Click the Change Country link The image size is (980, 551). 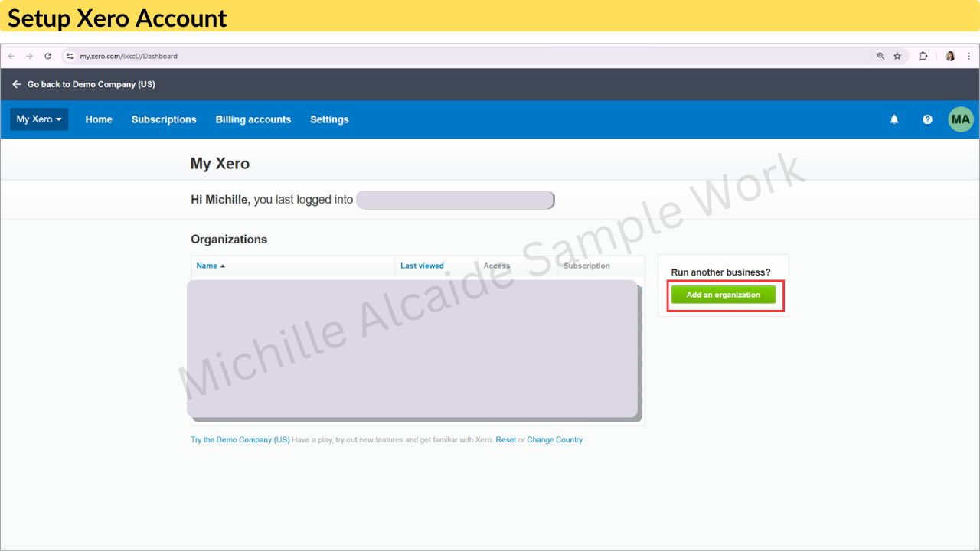tap(555, 440)
